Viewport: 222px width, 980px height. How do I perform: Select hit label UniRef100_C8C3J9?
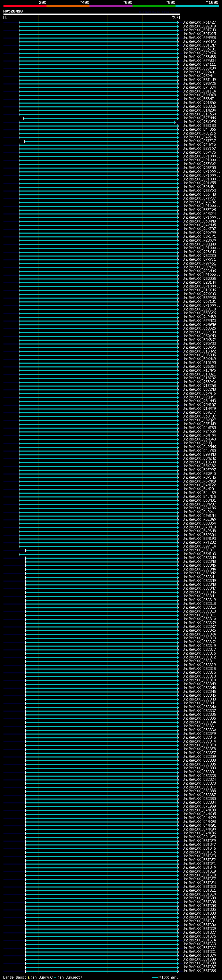[199, 646]
